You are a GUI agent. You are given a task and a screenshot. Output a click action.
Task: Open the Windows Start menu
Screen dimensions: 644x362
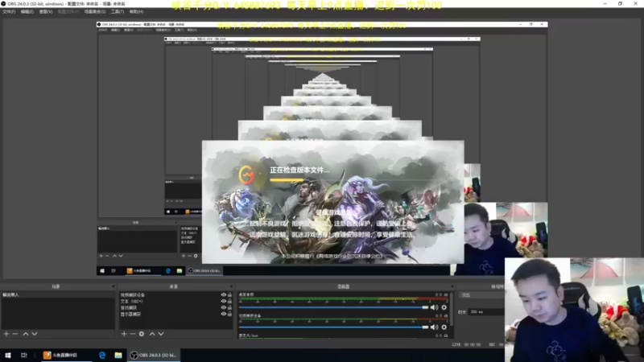[x=8, y=355]
